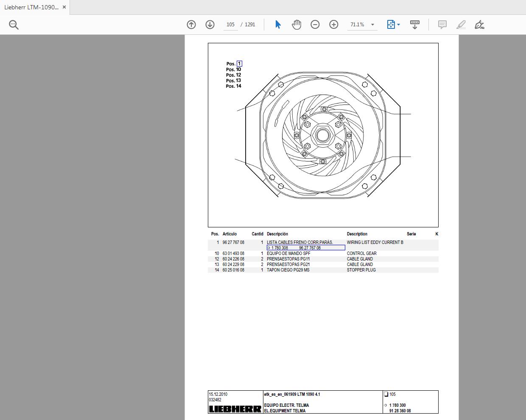Open the find text magnifier tool
The height and width of the screenshot is (420, 526).
[x=14, y=25]
